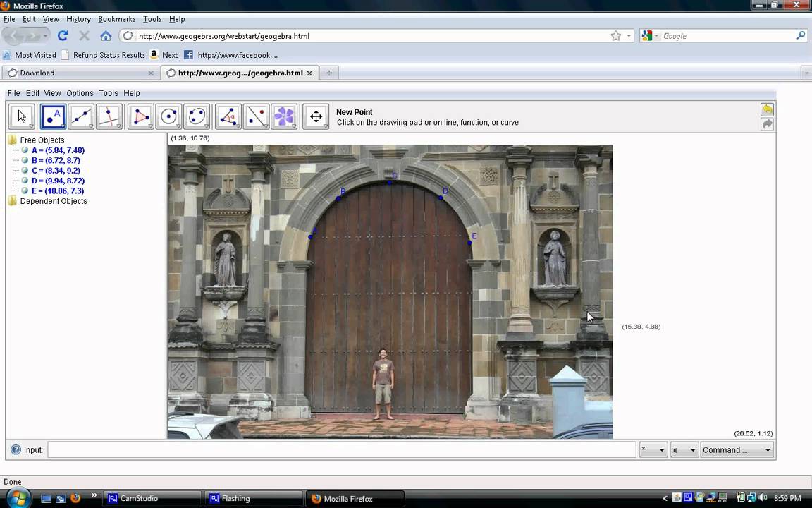This screenshot has height=508, width=812.
Task: Select the Move arrow tool
Action: pos(22,117)
